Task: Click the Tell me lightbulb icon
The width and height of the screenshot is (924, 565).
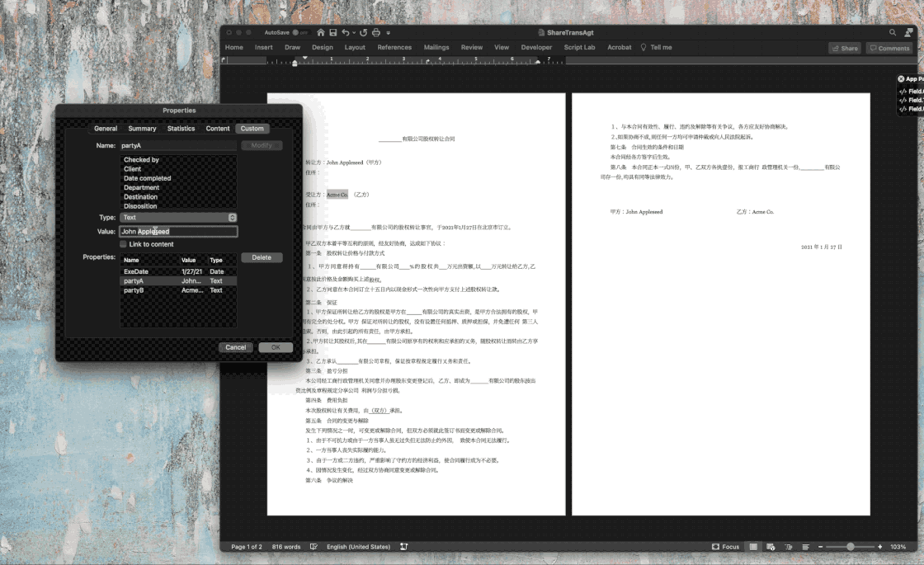Action: tap(643, 47)
